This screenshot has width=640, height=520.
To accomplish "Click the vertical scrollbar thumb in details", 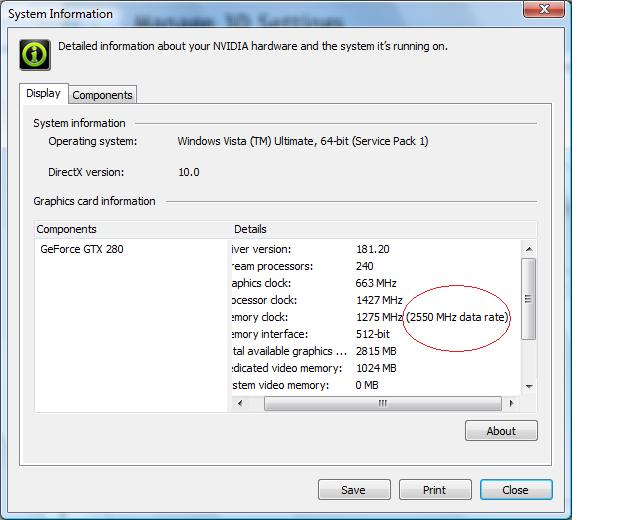I will coord(529,299).
